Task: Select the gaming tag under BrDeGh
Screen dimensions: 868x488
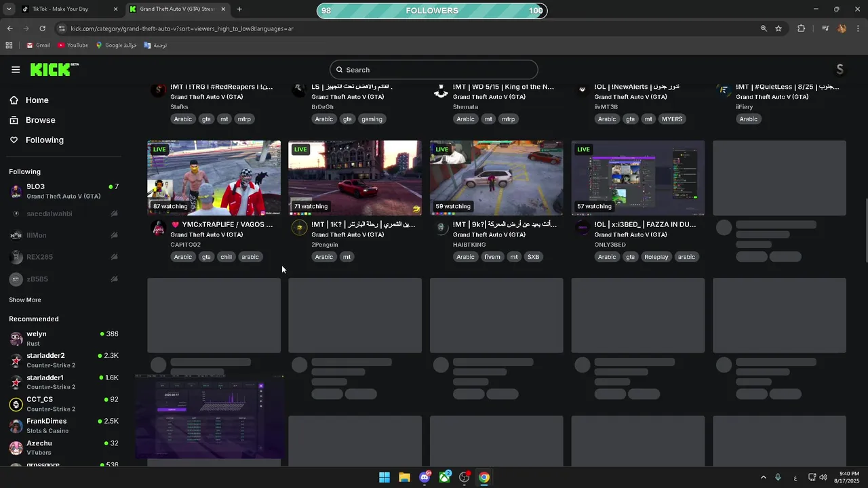Action: 372,119
